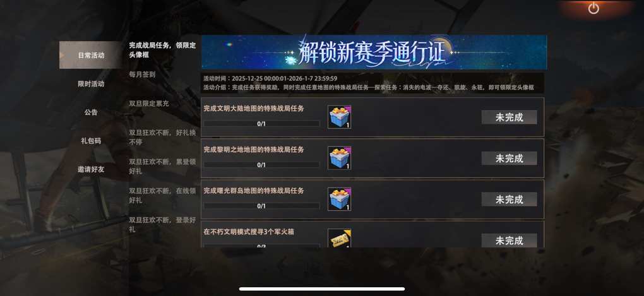Screen dimensions: 644x296
Task: Select the 双旦限定累充 activity
Action: [x=148, y=104]
